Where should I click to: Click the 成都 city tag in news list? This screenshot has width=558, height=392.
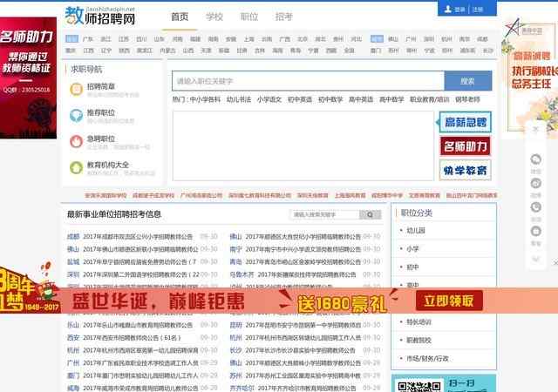73,237
